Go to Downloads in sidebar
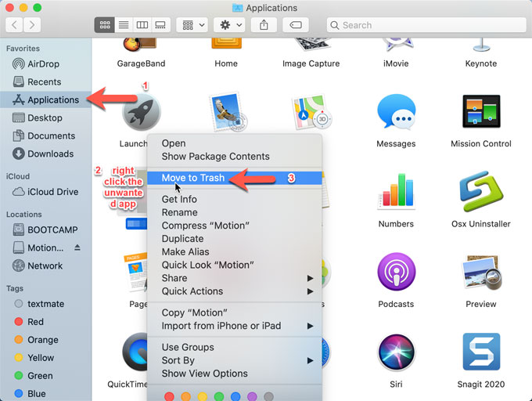Image resolution: width=532 pixels, height=401 pixels. (x=50, y=154)
